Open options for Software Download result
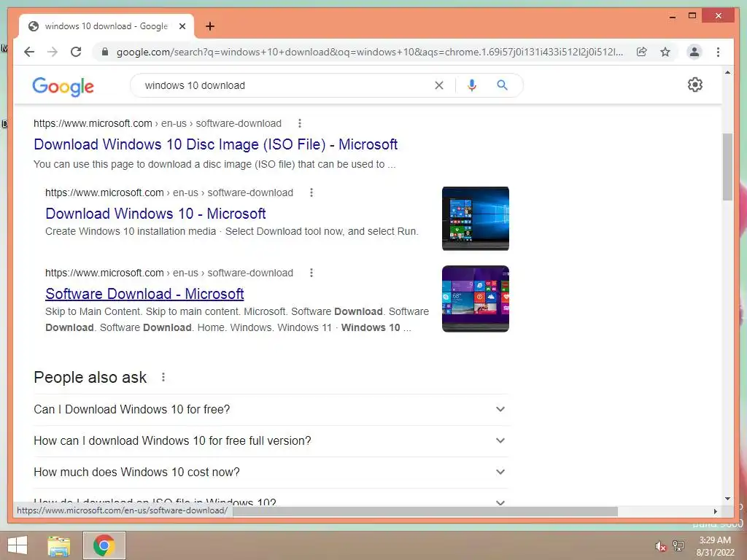The height and width of the screenshot is (560, 747). [311, 273]
